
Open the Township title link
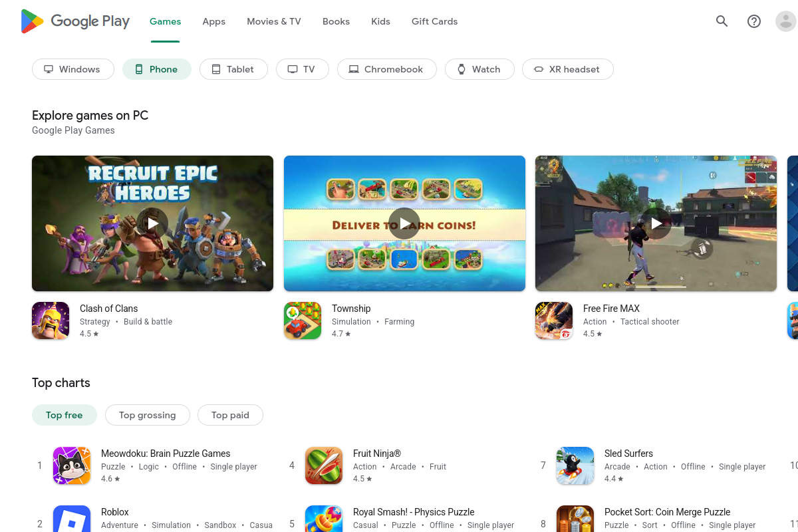[351, 309]
